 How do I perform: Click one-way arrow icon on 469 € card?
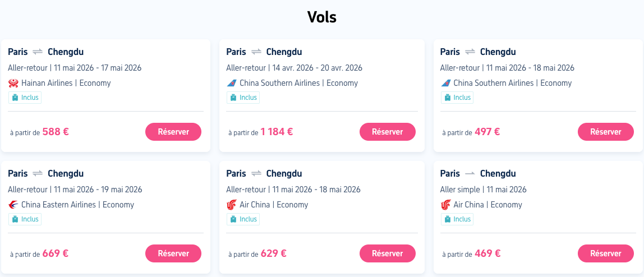[470, 174]
